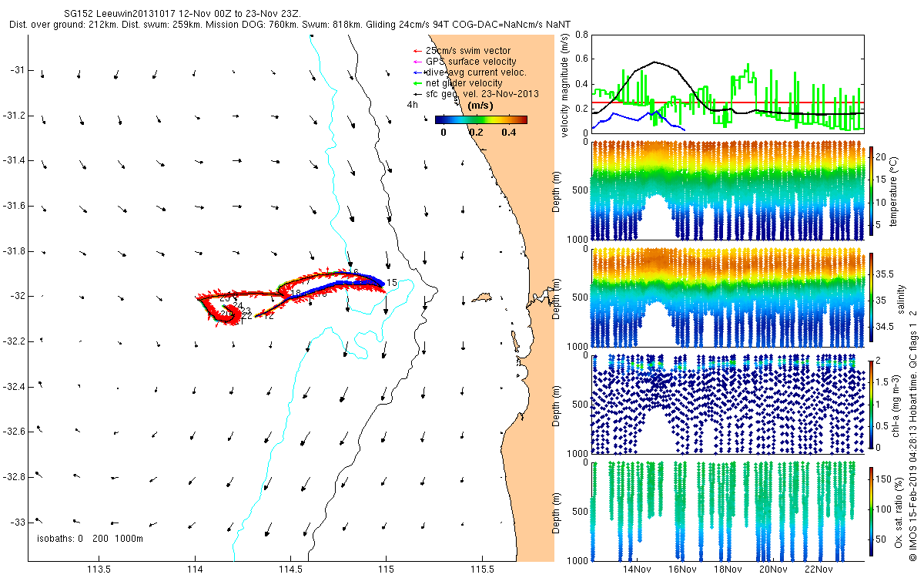Click the '(m/s)' colorbar unit label
This screenshot has height=578, width=924.
point(481,106)
